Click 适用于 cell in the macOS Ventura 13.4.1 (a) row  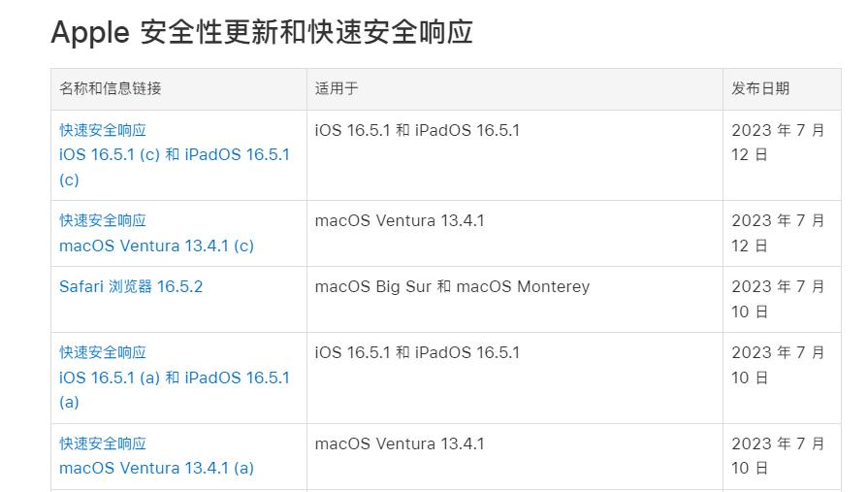click(x=400, y=443)
